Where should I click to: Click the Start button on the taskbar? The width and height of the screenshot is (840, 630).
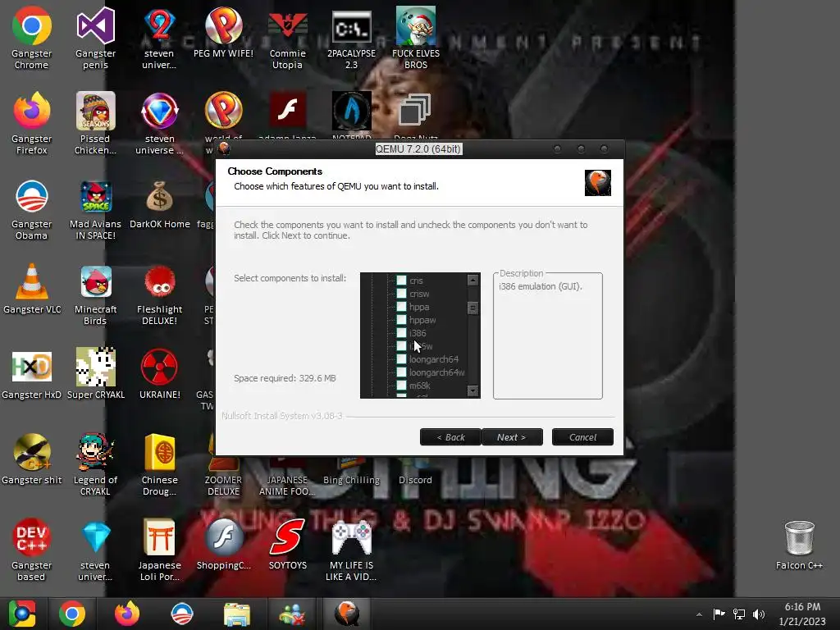pos(21,614)
